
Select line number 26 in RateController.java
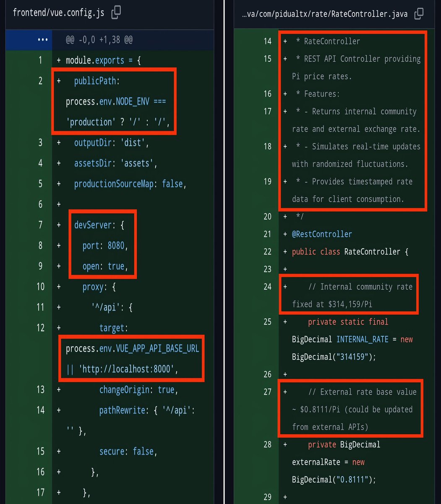point(268,374)
